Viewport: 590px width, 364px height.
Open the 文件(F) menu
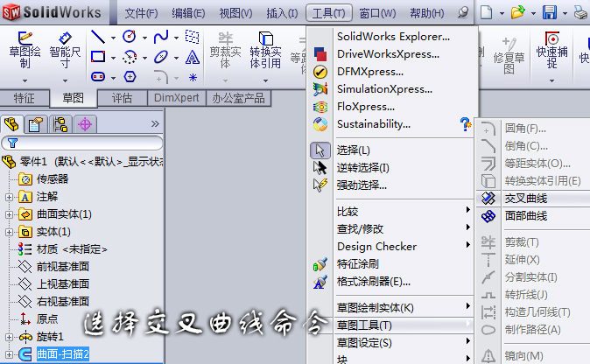coord(141,13)
